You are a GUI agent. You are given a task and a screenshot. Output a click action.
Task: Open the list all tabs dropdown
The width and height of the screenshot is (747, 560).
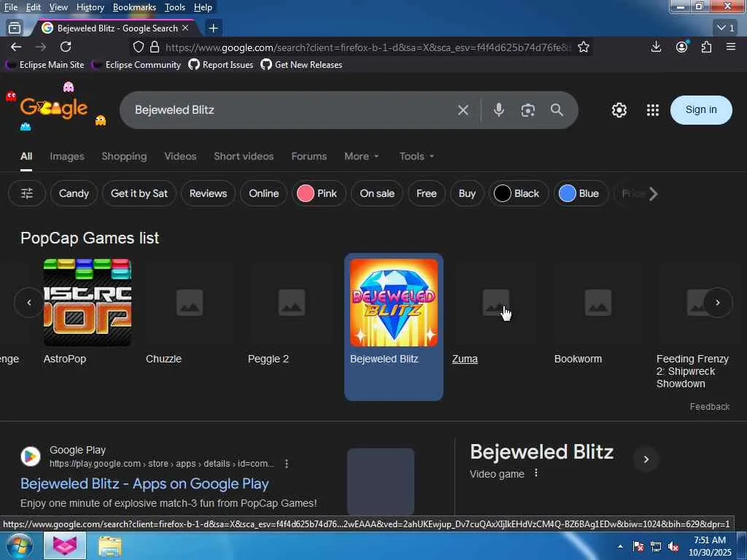(x=726, y=28)
